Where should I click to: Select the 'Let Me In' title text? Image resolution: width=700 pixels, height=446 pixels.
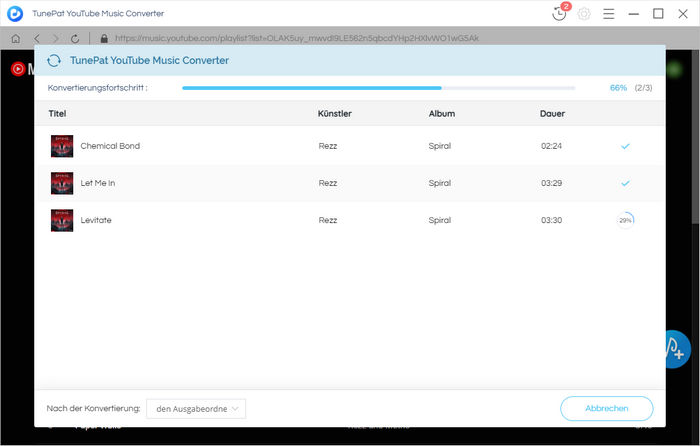98,183
